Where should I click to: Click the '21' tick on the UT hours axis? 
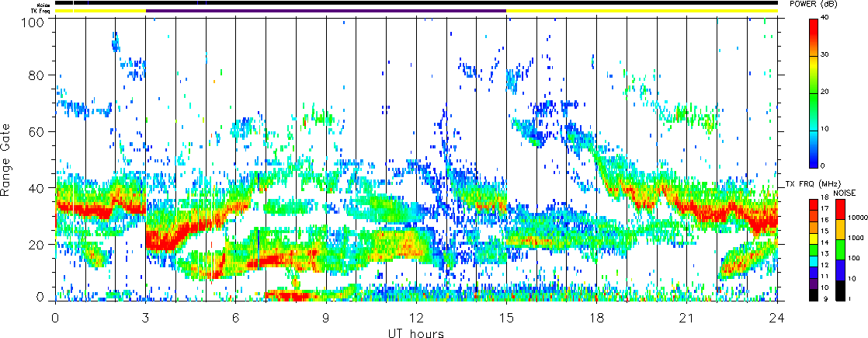[x=687, y=319]
